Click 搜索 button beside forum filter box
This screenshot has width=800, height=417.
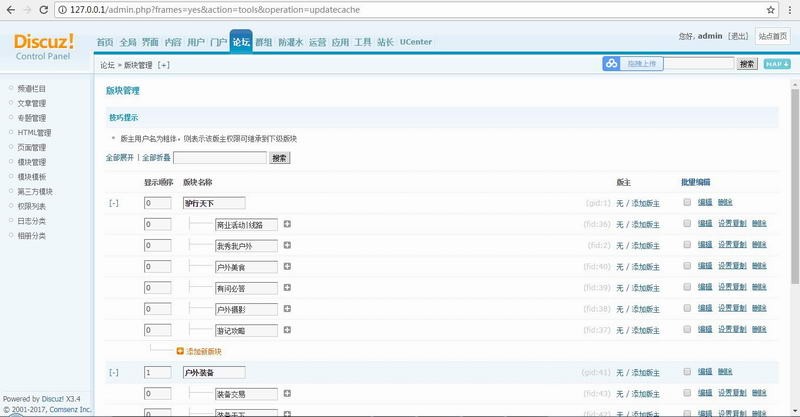click(280, 158)
